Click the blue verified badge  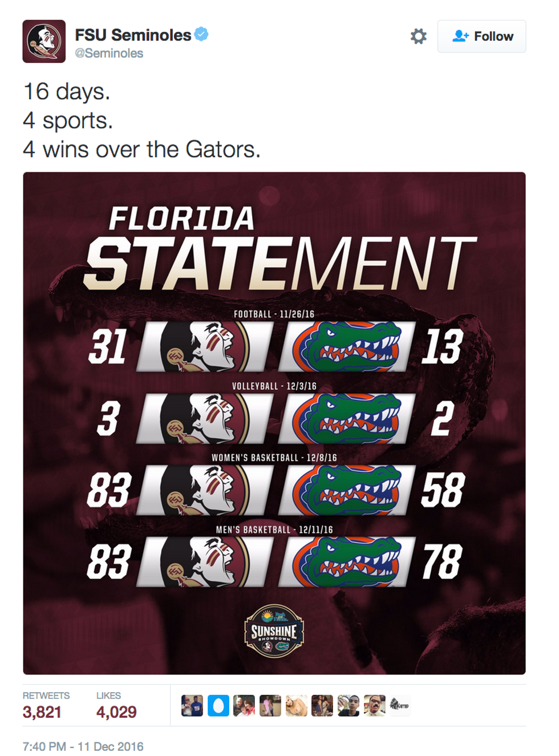coord(201,34)
